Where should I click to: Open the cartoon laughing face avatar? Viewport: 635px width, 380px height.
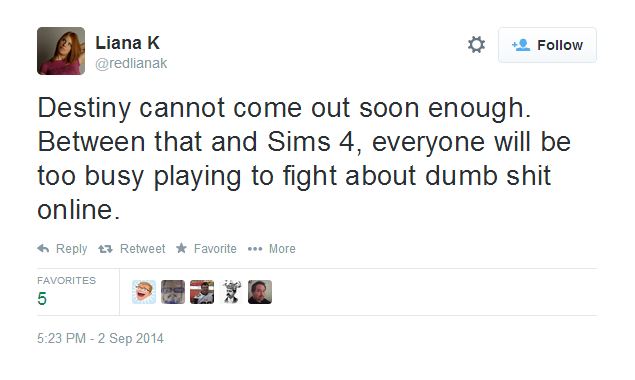[144, 292]
